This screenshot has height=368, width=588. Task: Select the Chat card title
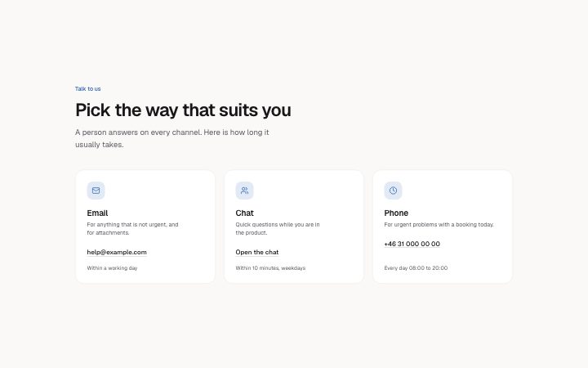[x=244, y=213]
